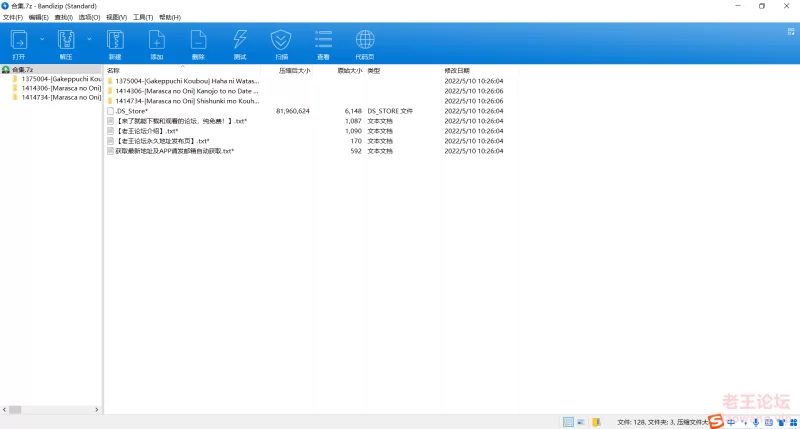Viewport: 800px width, 429px height.
Task: Select 获取最新地址及APP请发邮箱自动获取.txt file
Action: [x=174, y=151]
